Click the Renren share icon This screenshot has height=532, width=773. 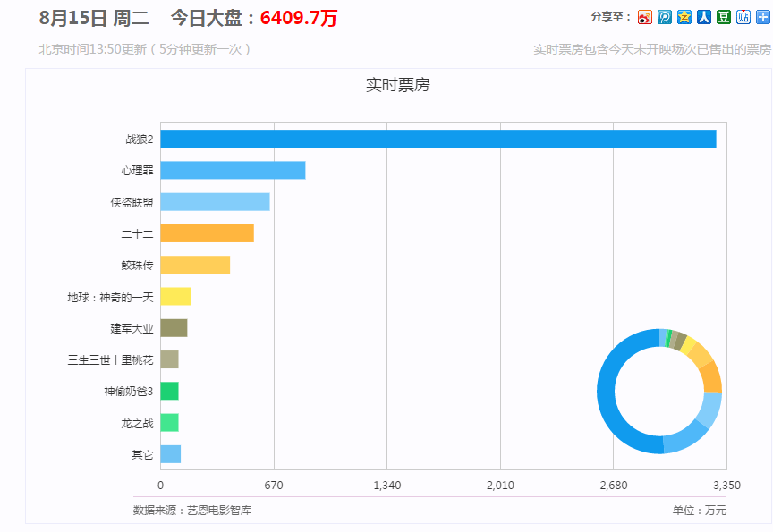pos(704,17)
